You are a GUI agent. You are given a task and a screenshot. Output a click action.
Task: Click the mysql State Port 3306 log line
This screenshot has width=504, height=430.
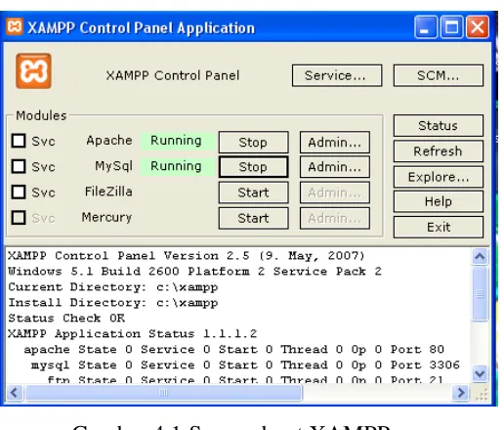pos(245,365)
